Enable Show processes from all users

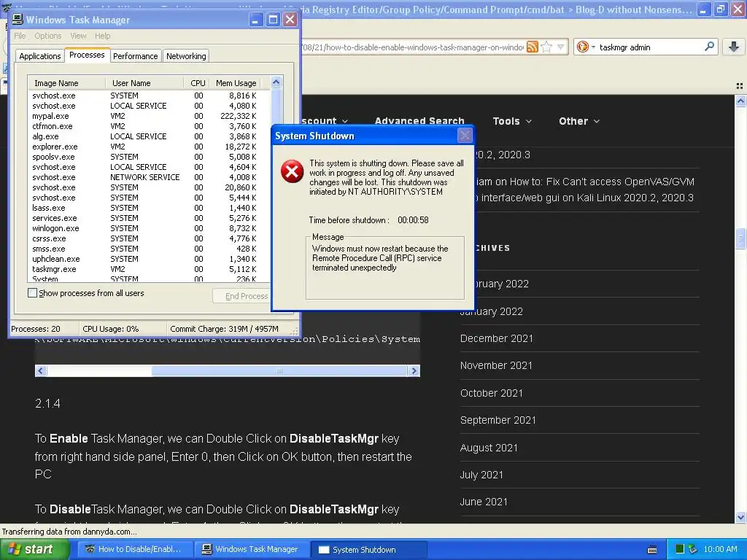click(32, 293)
